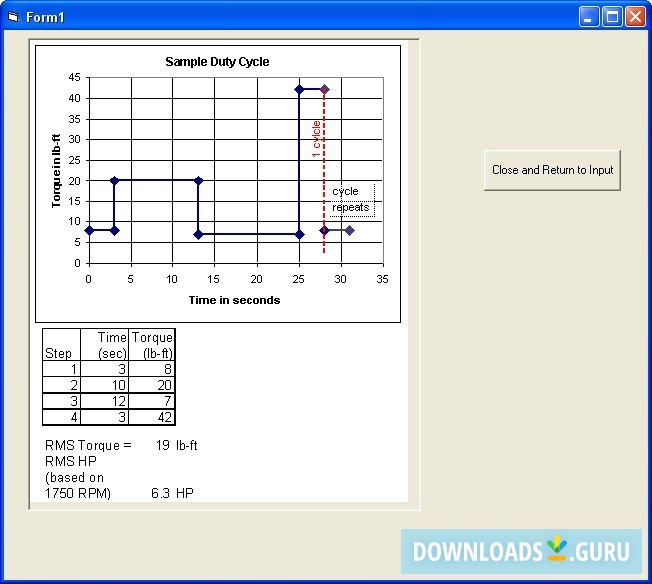Viewport: 652px width, 584px height.
Task: Click the Time in seconds axis label
Action: click(x=234, y=300)
